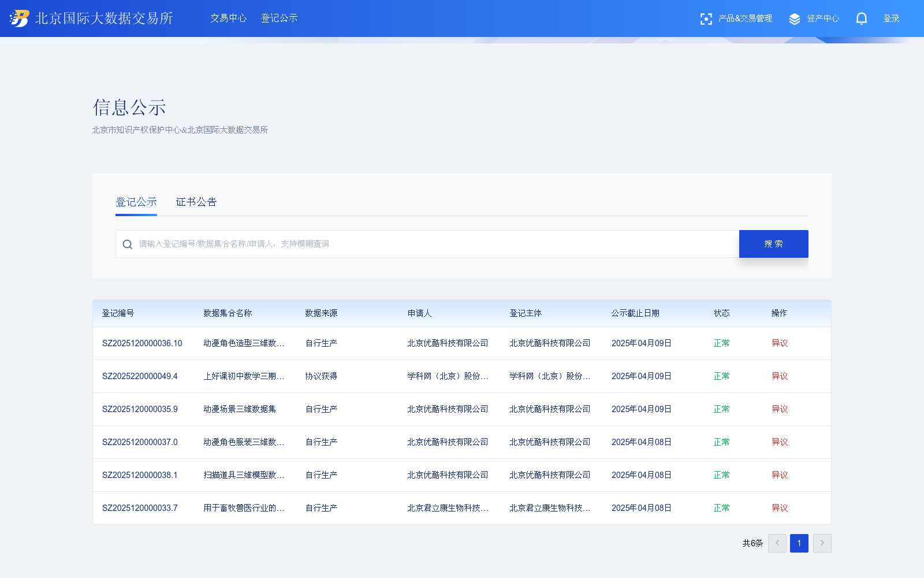This screenshot has height=578, width=924.
Task: Click registration number SZ2025120000038.1
Action: click(140, 475)
